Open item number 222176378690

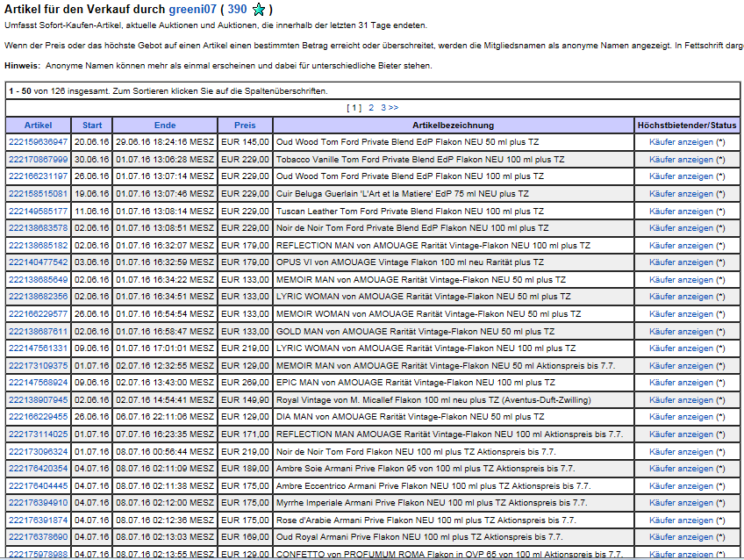39,536
